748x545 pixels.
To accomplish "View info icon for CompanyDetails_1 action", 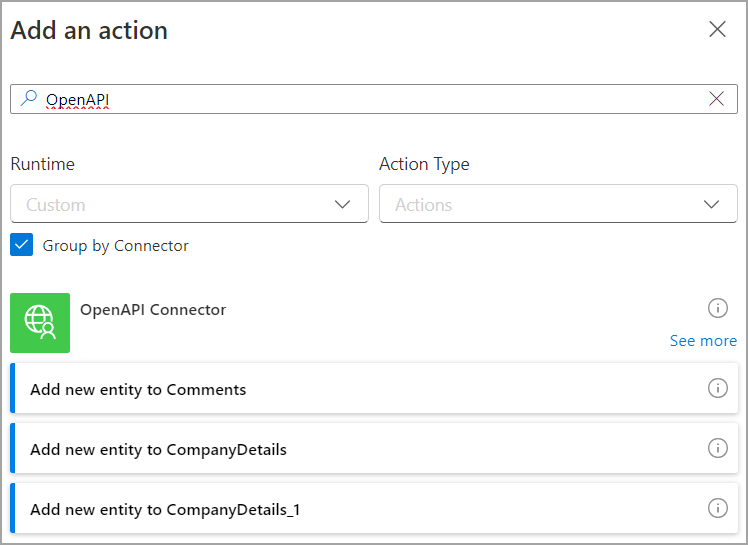I will (x=717, y=508).
